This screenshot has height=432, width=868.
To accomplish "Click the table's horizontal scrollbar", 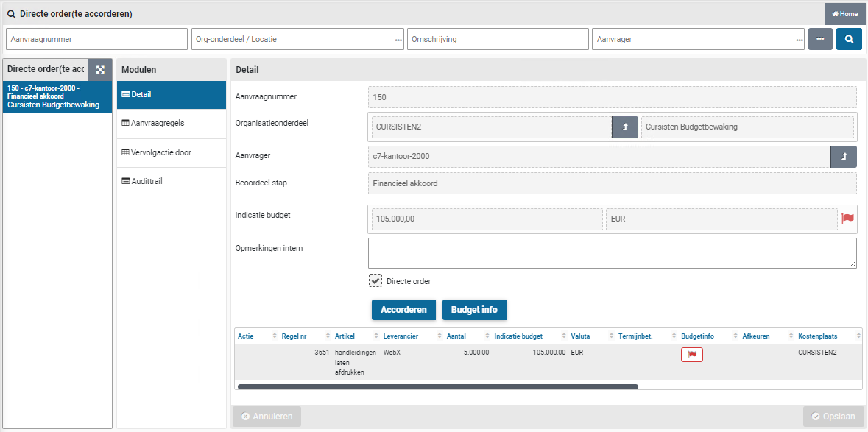I will point(437,386).
